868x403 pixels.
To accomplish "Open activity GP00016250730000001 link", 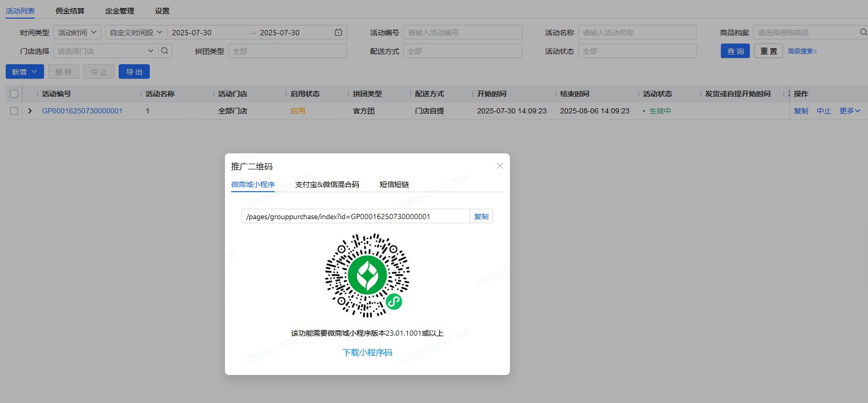I will coord(82,111).
